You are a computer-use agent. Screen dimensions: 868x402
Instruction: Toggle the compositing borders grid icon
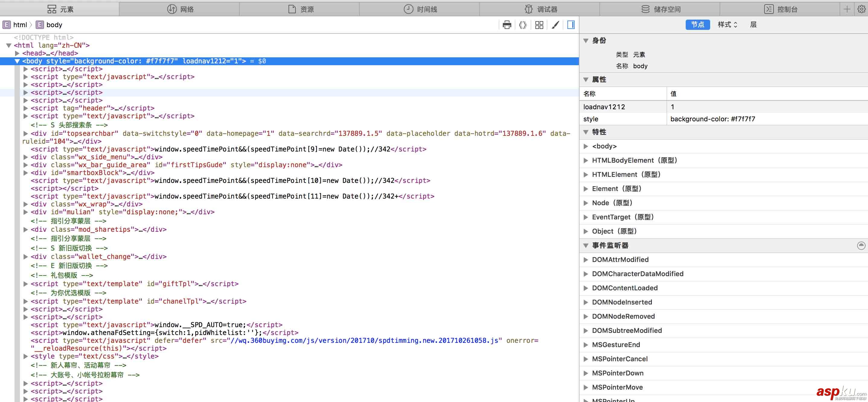[x=539, y=25]
